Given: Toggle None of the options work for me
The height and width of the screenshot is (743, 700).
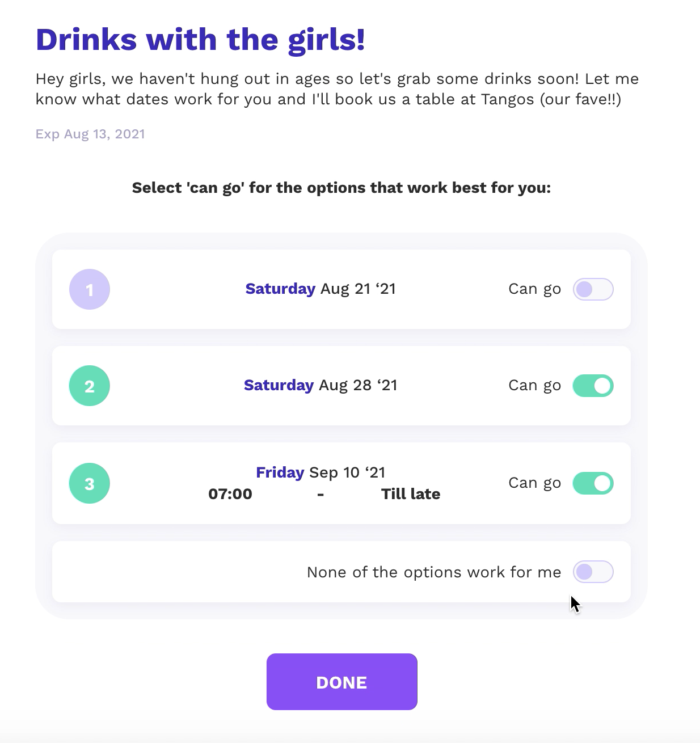Looking at the screenshot, I should coord(593,572).
